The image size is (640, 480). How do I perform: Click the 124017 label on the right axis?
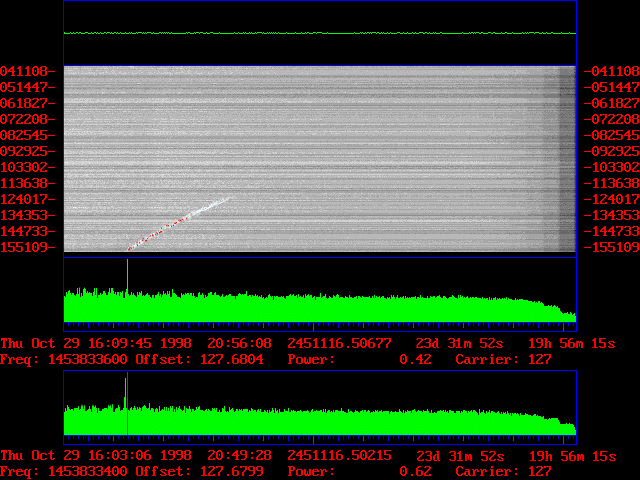(610, 199)
